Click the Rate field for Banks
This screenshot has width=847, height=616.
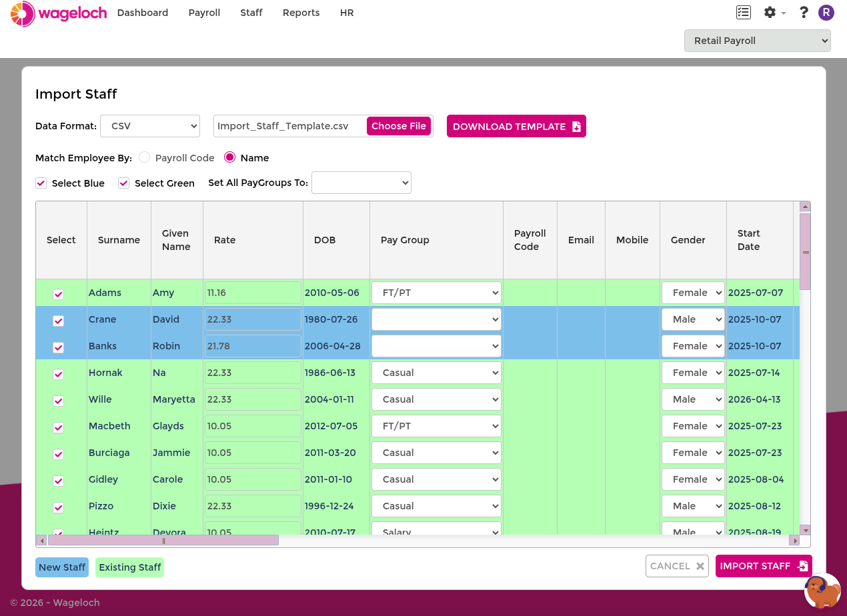point(253,346)
